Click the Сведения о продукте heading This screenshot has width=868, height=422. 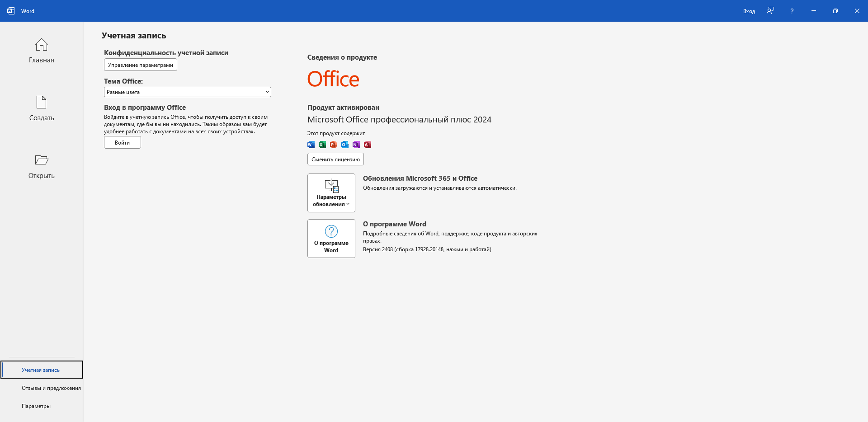point(342,57)
